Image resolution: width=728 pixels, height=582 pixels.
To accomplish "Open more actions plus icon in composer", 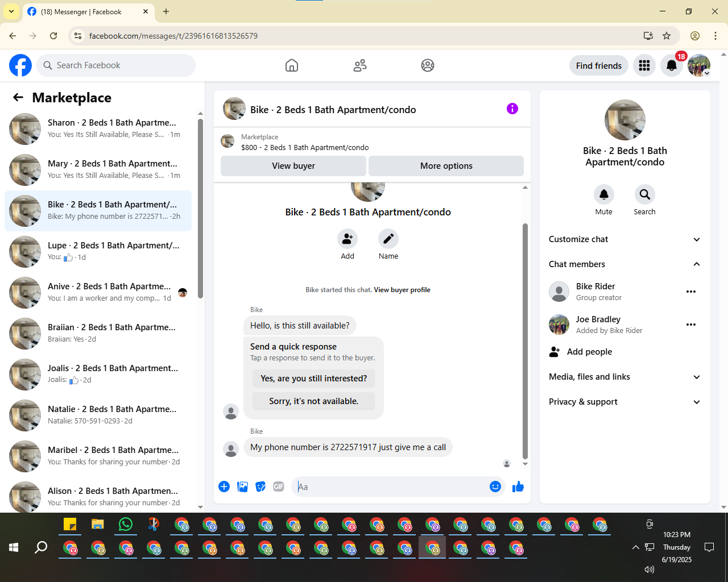I will [x=224, y=487].
